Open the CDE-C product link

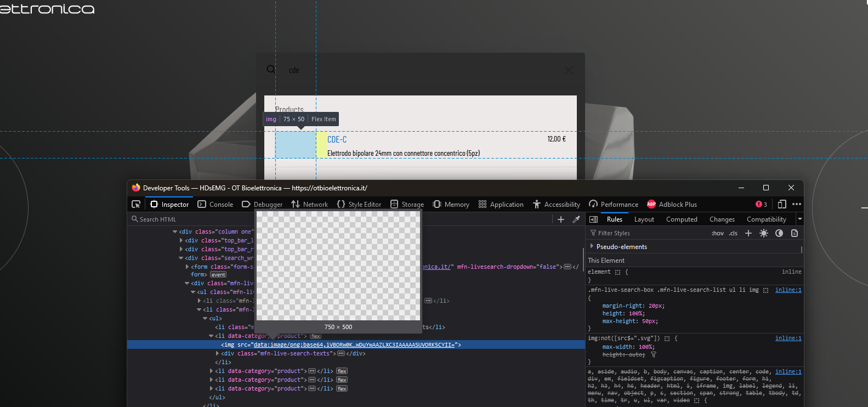[337, 140]
